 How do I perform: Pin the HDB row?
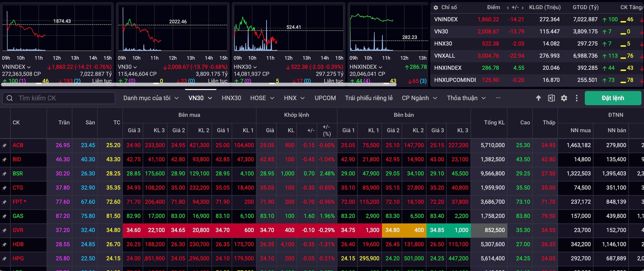(4, 244)
